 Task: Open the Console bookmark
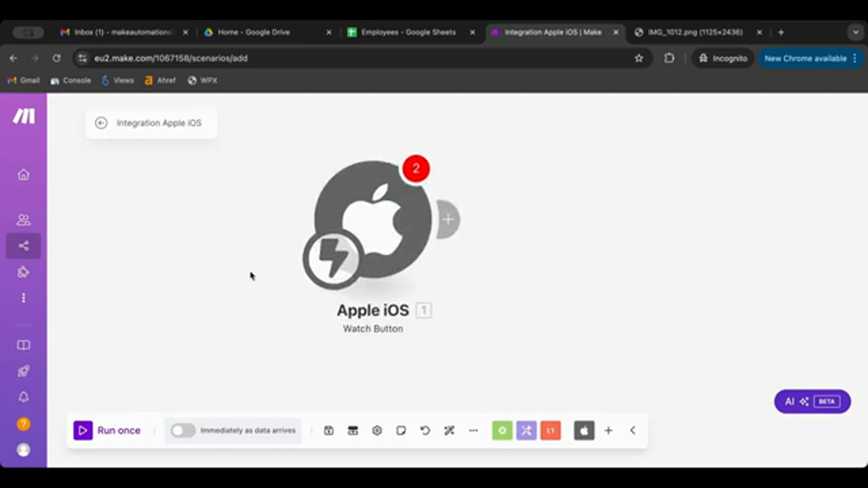71,80
